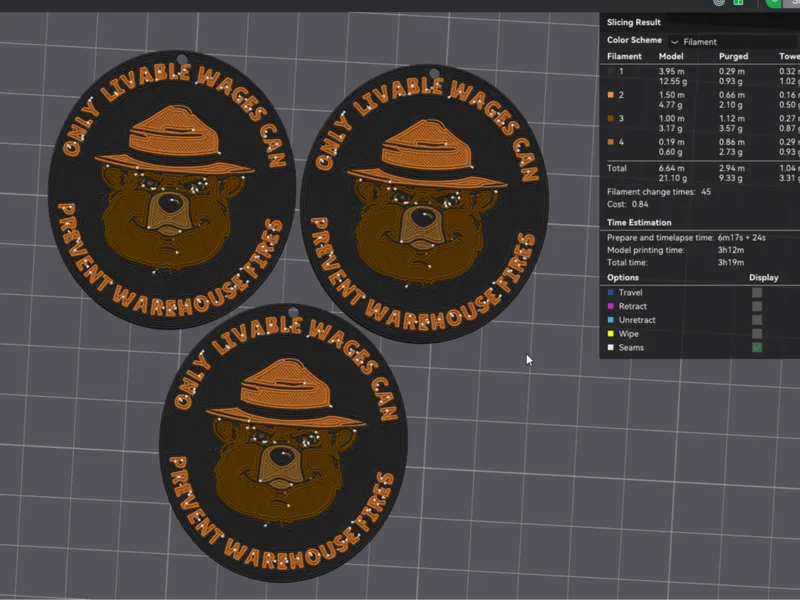Click the Filament column header
The image size is (800, 600).
tap(624, 57)
